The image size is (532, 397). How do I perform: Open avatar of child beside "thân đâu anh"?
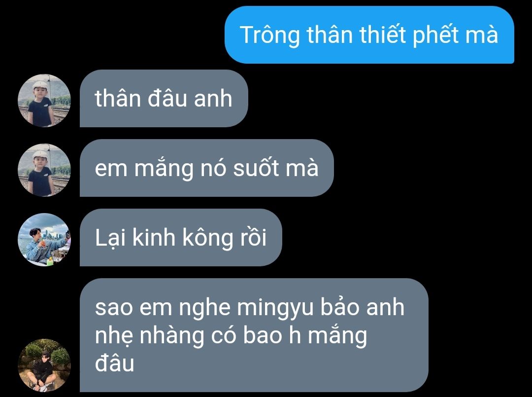[x=44, y=101]
